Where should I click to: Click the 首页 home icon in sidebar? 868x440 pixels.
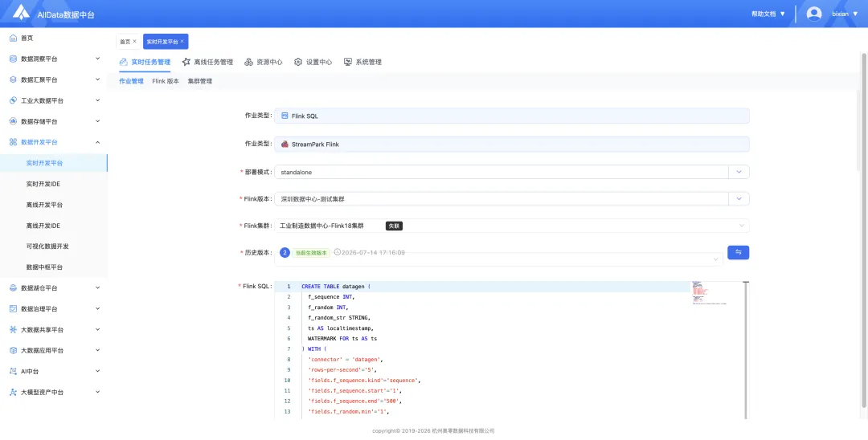14,39
